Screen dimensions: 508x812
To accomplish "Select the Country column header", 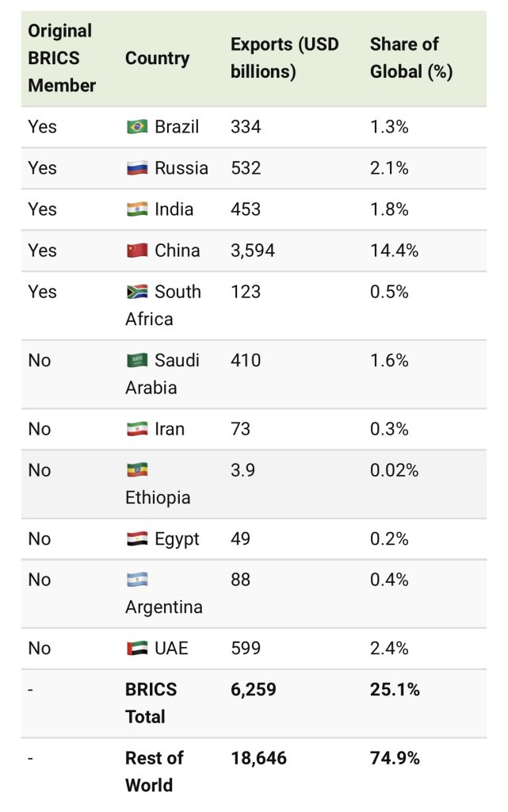I will [157, 58].
